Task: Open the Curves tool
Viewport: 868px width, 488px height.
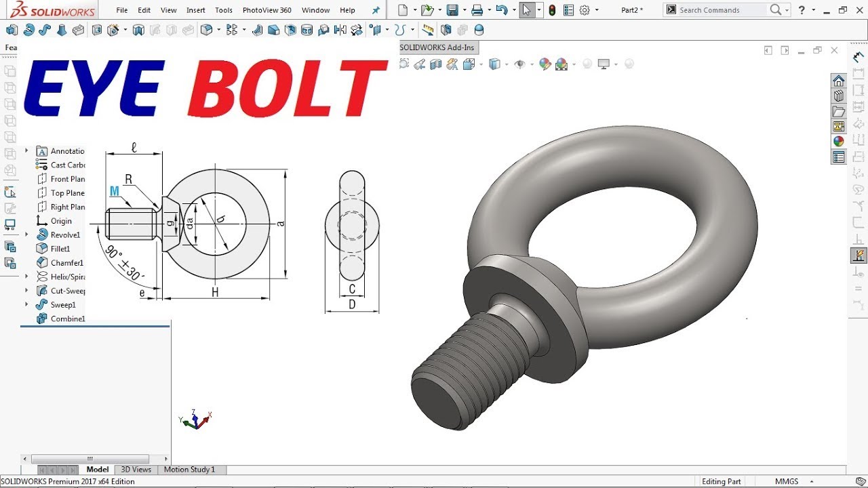Action: 400,30
